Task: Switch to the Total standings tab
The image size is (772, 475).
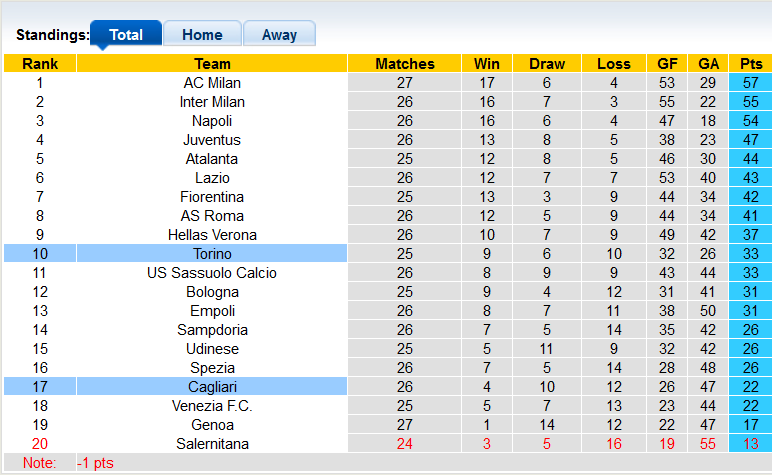Action: pos(126,34)
